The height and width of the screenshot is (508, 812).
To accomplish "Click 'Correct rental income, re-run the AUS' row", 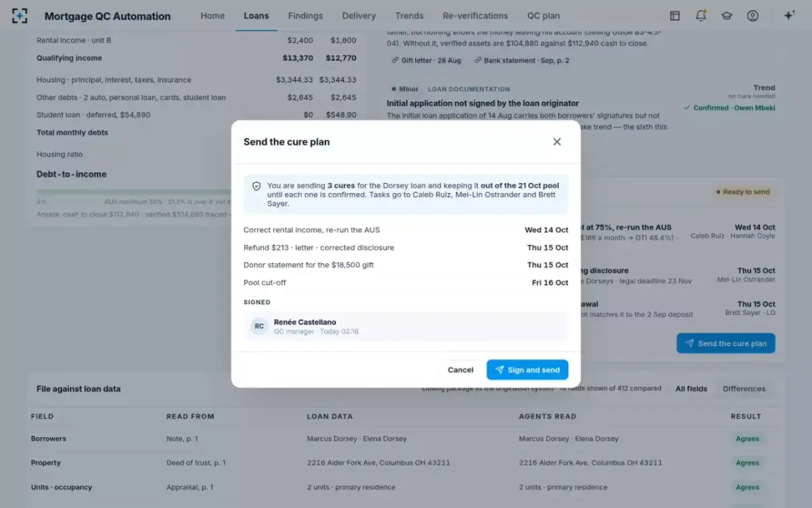I will click(x=406, y=230).
